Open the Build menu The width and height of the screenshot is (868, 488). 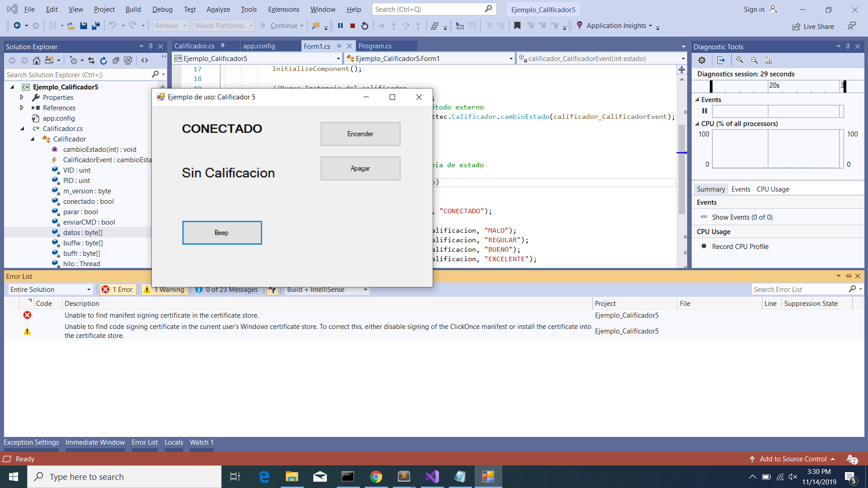point(132,9)
